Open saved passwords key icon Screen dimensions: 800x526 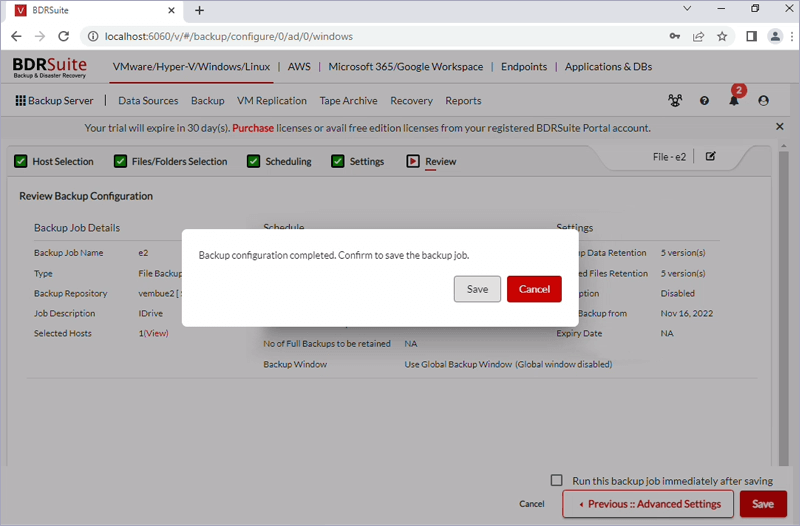674,36
